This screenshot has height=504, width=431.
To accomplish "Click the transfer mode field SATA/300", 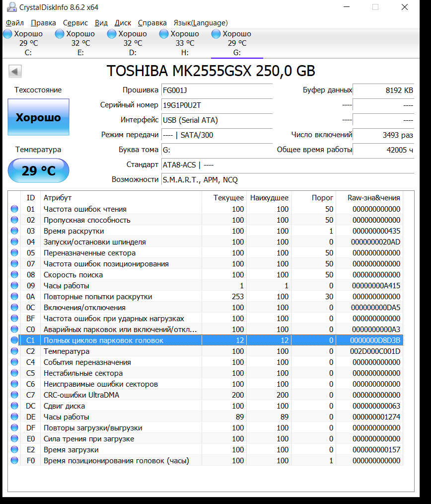I will coord(217,135).
